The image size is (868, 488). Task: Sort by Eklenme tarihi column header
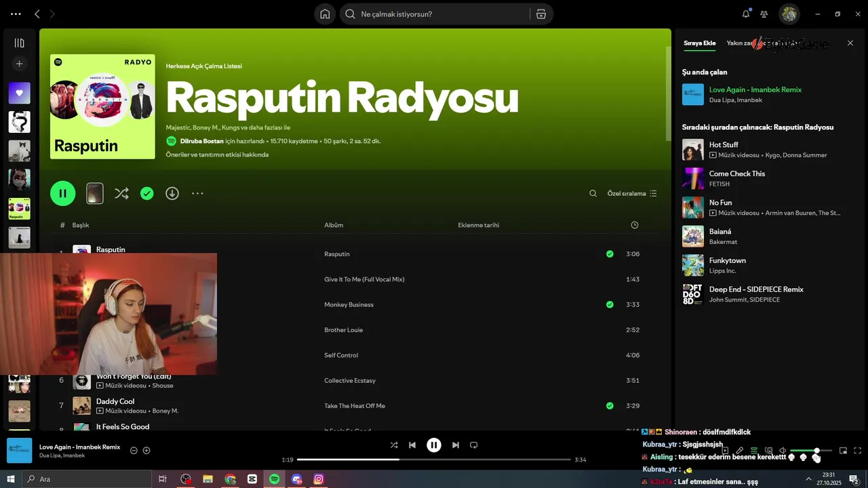pos(478,225)
